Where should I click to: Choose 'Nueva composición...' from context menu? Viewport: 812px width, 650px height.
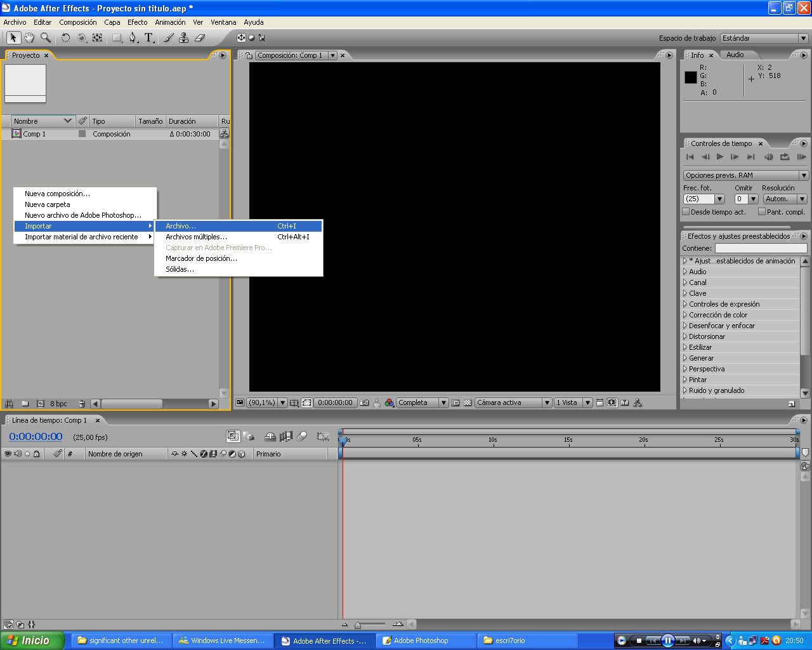[x=85, y=194]
